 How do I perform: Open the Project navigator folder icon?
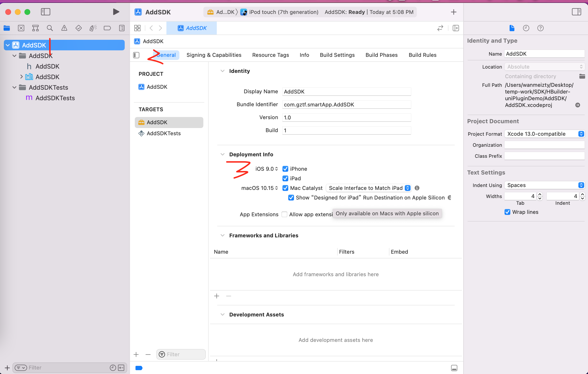pos(7,28)
